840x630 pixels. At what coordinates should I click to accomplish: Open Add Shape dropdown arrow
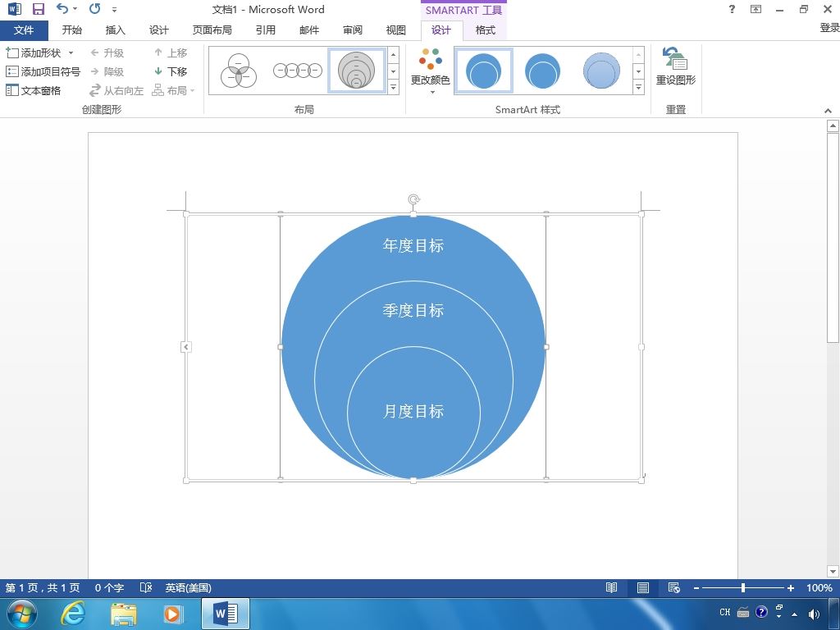71,53
